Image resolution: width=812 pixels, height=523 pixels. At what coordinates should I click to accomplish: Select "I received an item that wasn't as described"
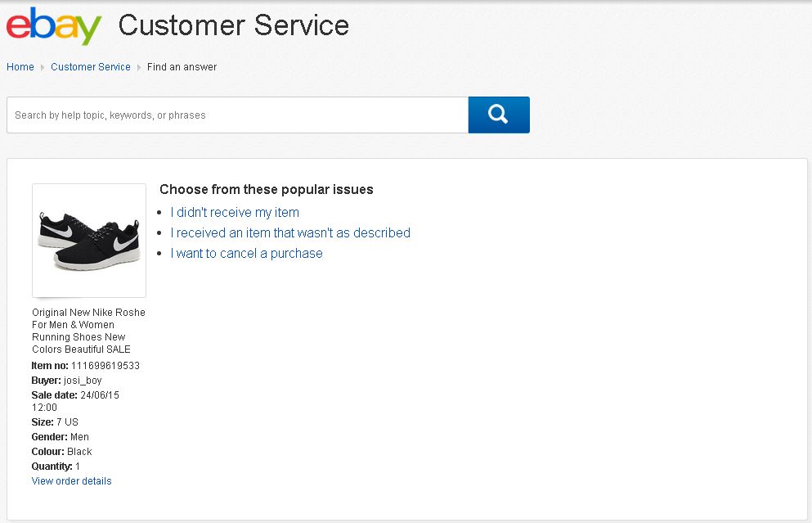pyautogui.click(x=290, y=233)
